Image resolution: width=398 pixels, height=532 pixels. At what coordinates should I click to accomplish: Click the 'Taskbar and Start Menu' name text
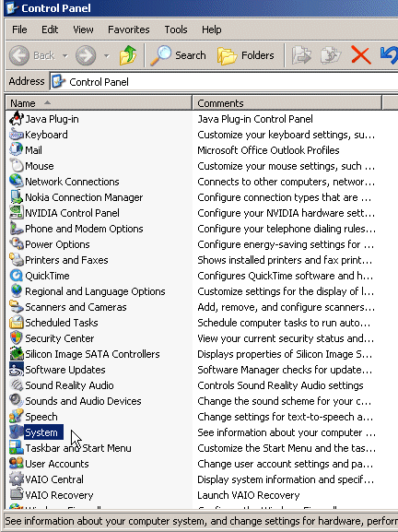(78, 448)
